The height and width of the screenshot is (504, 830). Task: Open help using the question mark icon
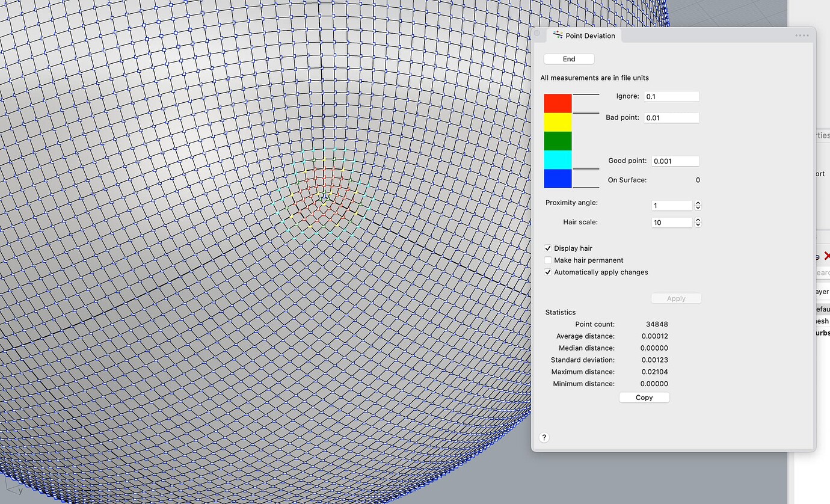click(544, 437)
